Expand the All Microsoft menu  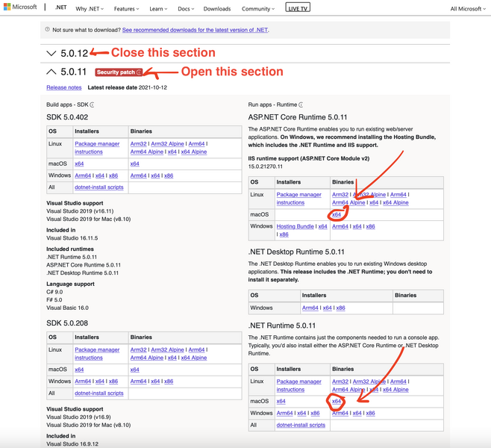pos(468,9)
